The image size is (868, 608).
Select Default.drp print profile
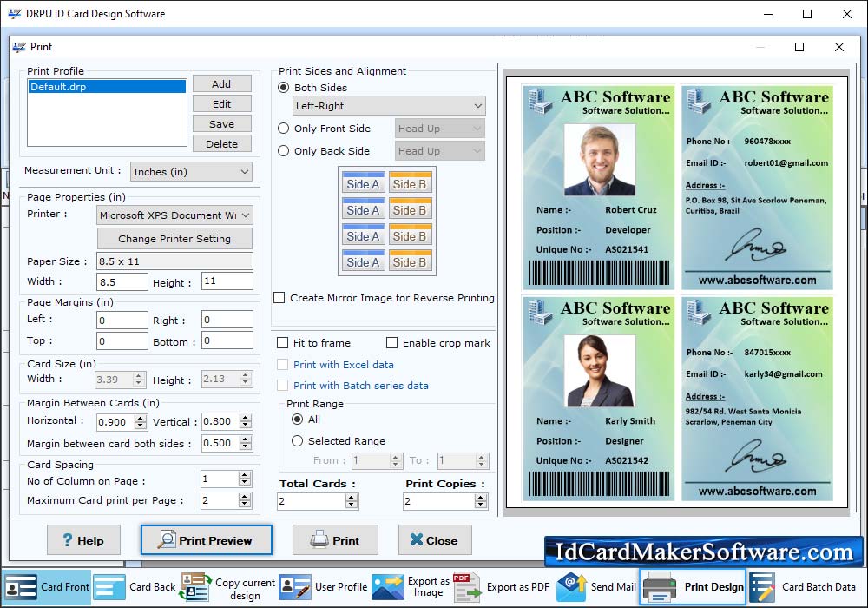(108, 87)
